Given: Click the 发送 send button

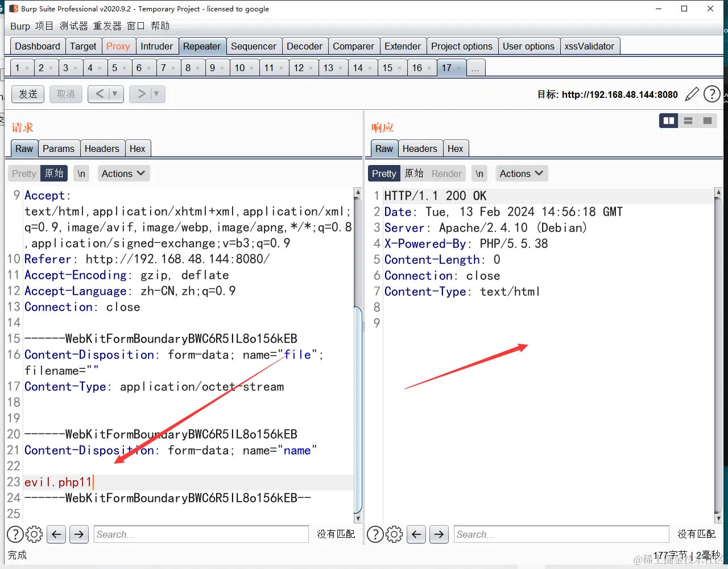Looking at the screenshot, I should coord(28,94).
